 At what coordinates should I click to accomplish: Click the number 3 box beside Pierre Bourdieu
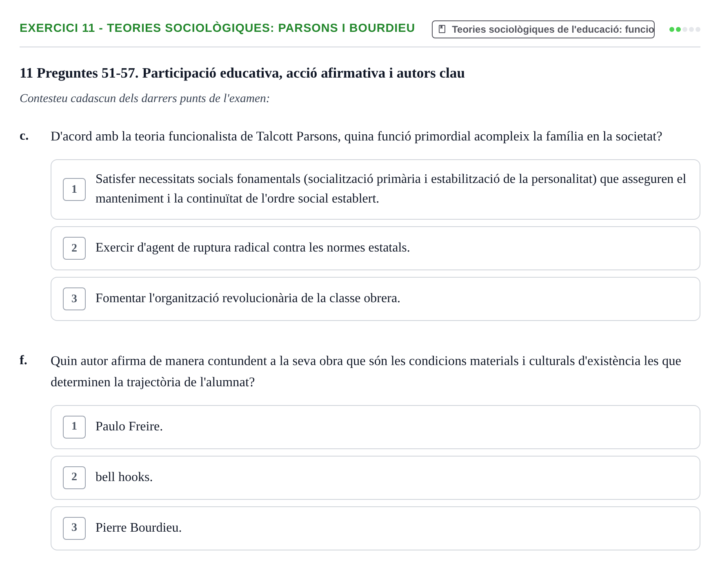coord(74,528)
